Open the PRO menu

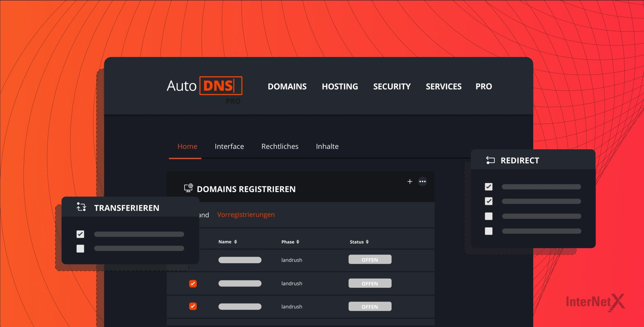click(484, 86)
